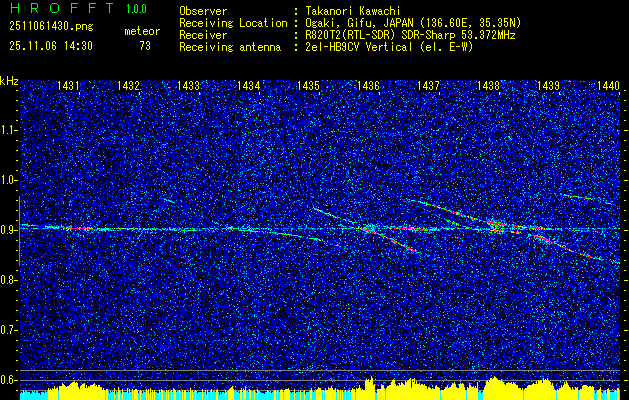Click the 1434 time marker
The width and height of the screenshot is (629, 400).
tap(248, 85)
